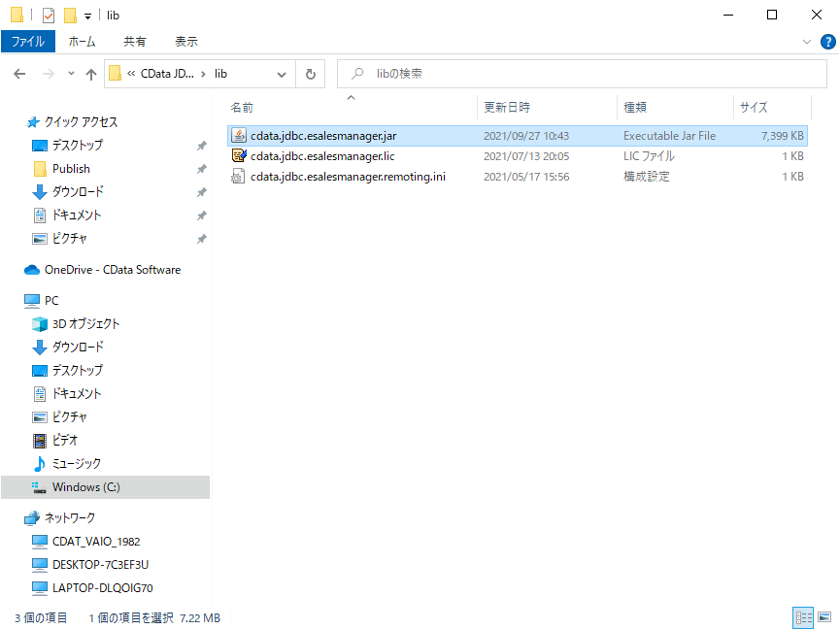This screenshot has width=840, height=630.
Task: Sort by the 種類 column header
Action: point(635,107)
